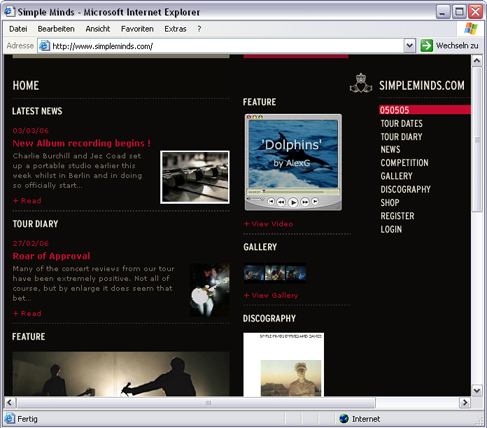Click the Internet Explorer page icon in address bar
Screen dimensions: 487x428
(x=44, y=46)
